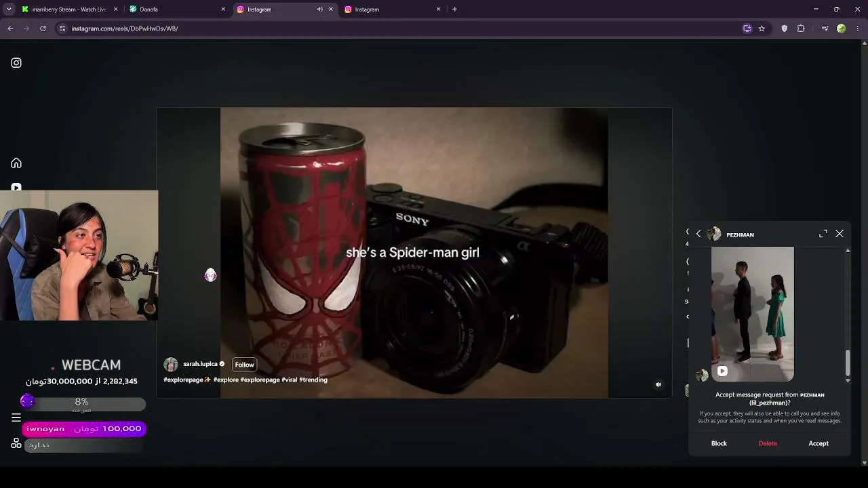Click the chat scrollbar down arrow
868x488 pixels.
[848, 380]
